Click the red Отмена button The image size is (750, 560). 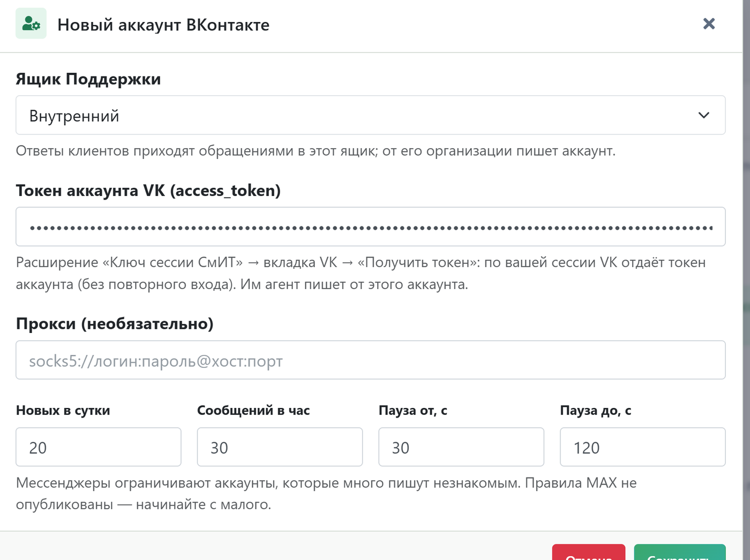pos(589,553)
